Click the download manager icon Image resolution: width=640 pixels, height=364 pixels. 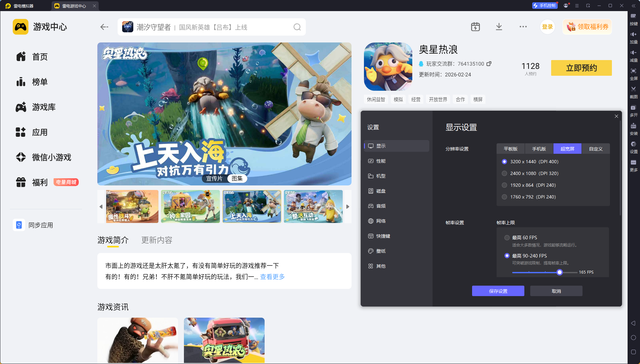pyautogui.click(x=499, y=27)
